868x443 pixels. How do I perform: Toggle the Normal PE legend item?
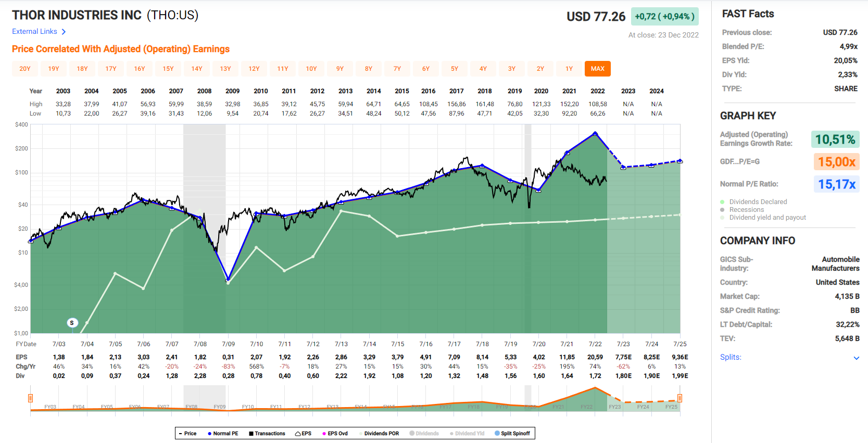point(223,434)
